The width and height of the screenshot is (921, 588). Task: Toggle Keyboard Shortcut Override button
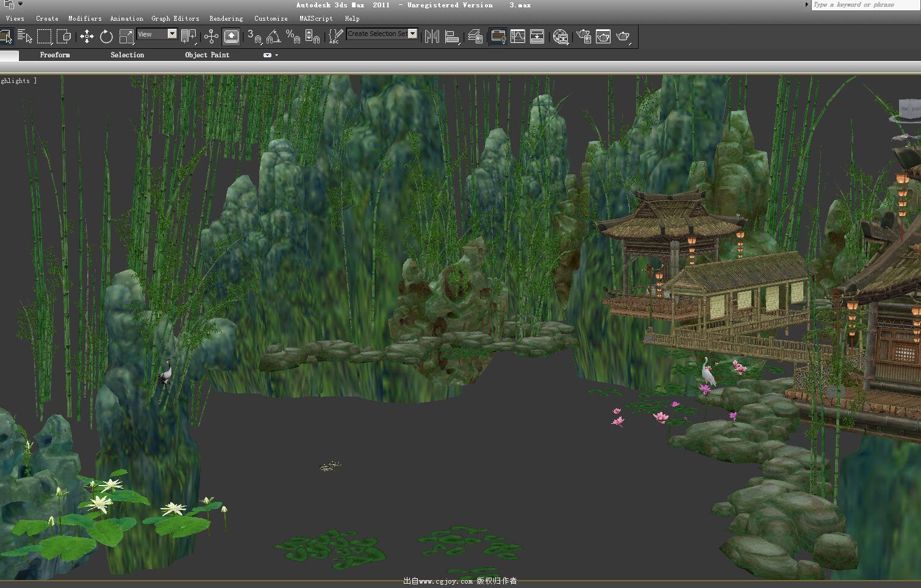[231, 37]
